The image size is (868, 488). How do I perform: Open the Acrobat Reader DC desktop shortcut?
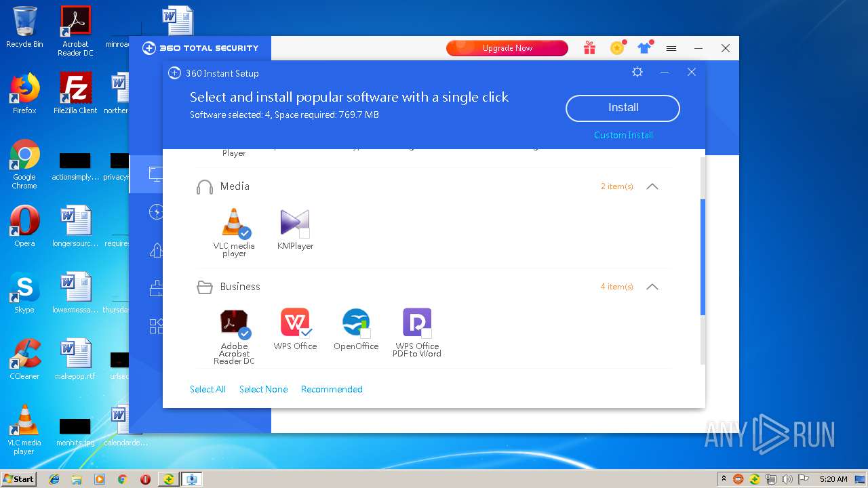[75, 31]
